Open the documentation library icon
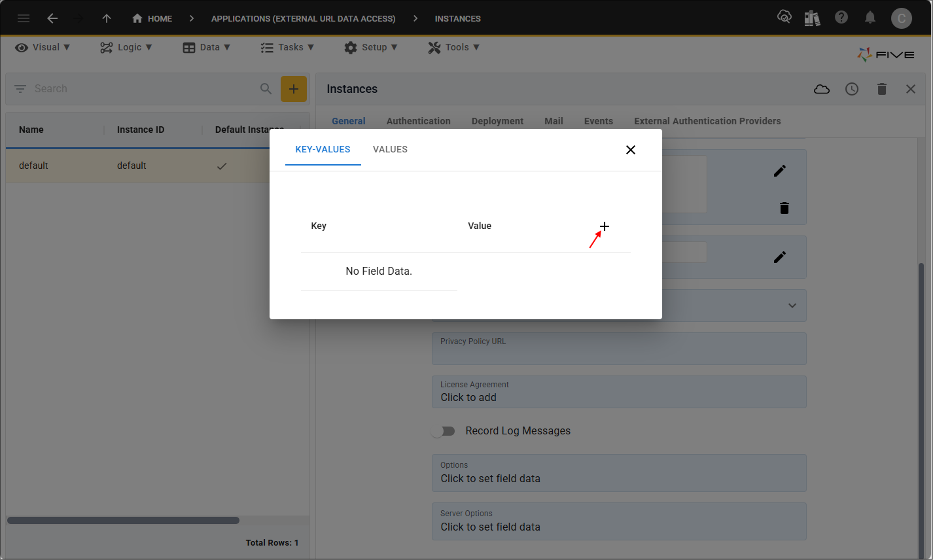The width and height of the screenshot is (933, 560). click(813, 17)
